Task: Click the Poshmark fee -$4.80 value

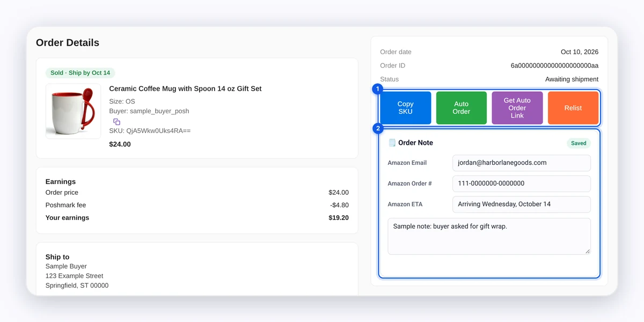Action: [x=339, y=205]
